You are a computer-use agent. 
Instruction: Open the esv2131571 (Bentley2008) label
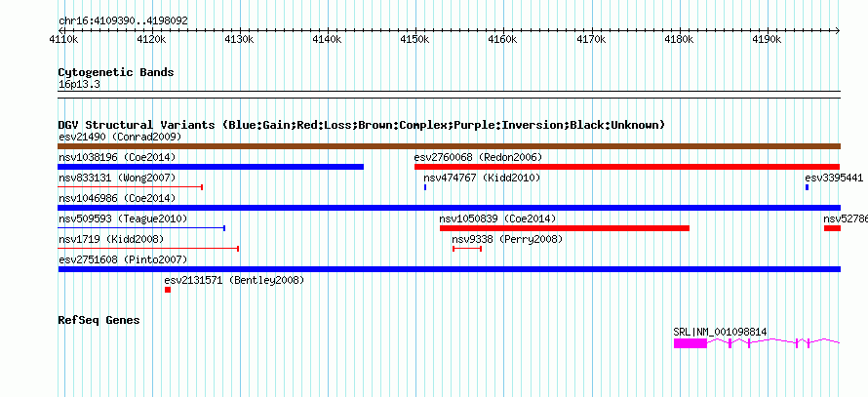(234, 280)
